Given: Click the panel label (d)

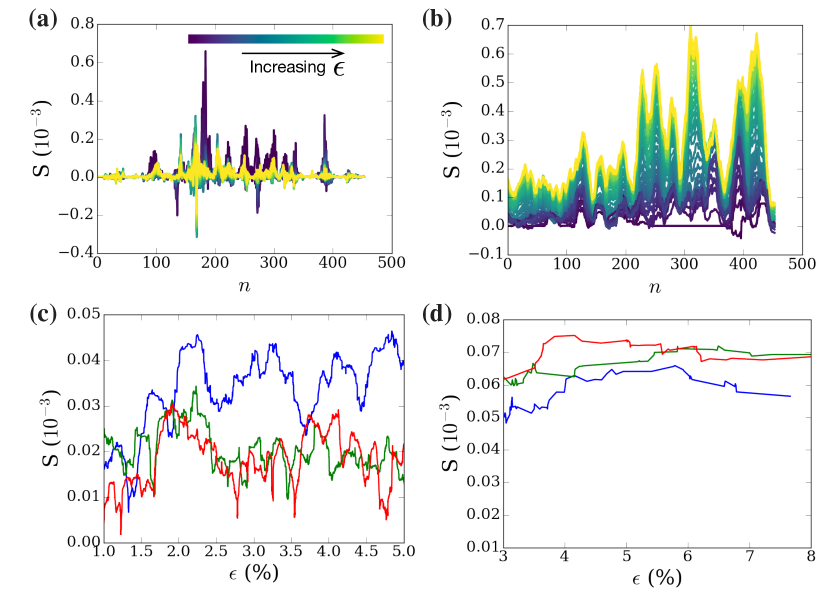Looking at the screenshot, I should [437, 314].
